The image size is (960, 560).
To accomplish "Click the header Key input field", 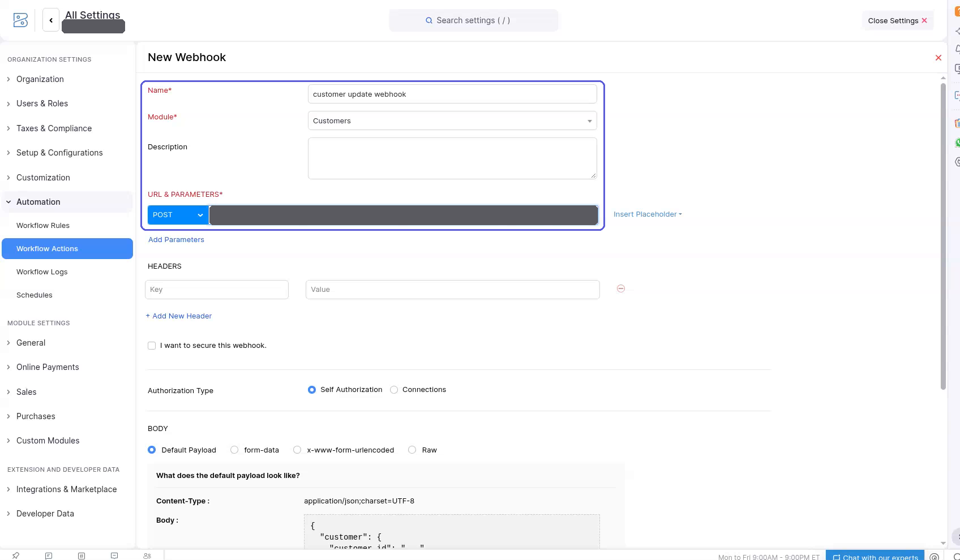I will (x=217, y=290).
